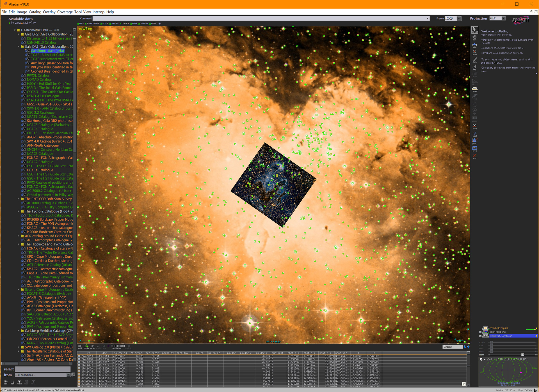This screenshot has width=539, height=392.
Task: Open the filter tool
Action: pyautogui.click(x=474, y=90)
